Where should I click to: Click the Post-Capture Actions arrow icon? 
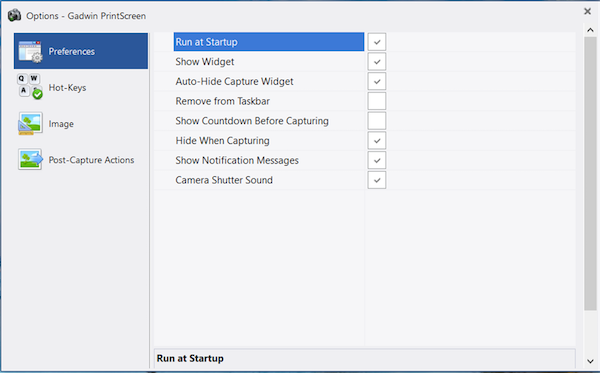[x=30, y=159]
